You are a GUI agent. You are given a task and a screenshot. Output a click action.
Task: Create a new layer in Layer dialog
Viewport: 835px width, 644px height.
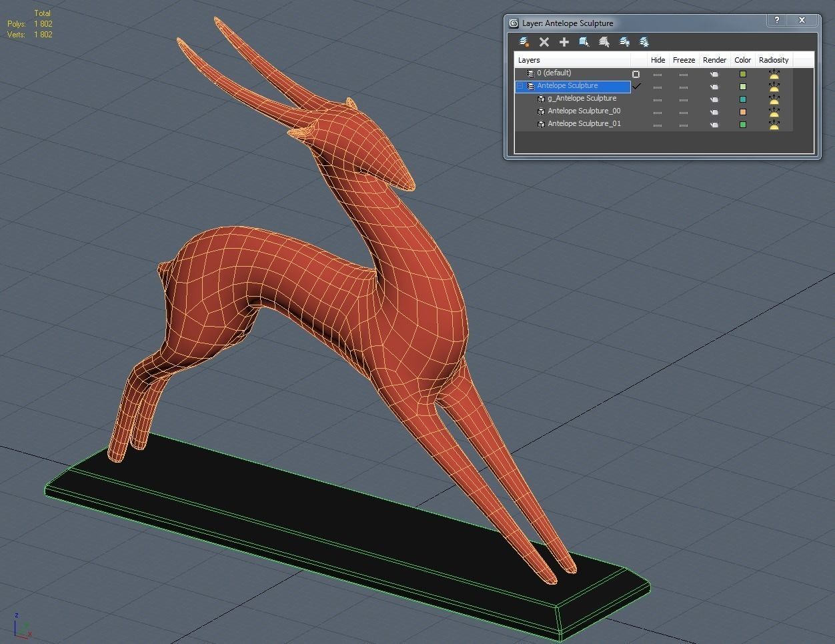pyautogui.click(x=524, y=42)
